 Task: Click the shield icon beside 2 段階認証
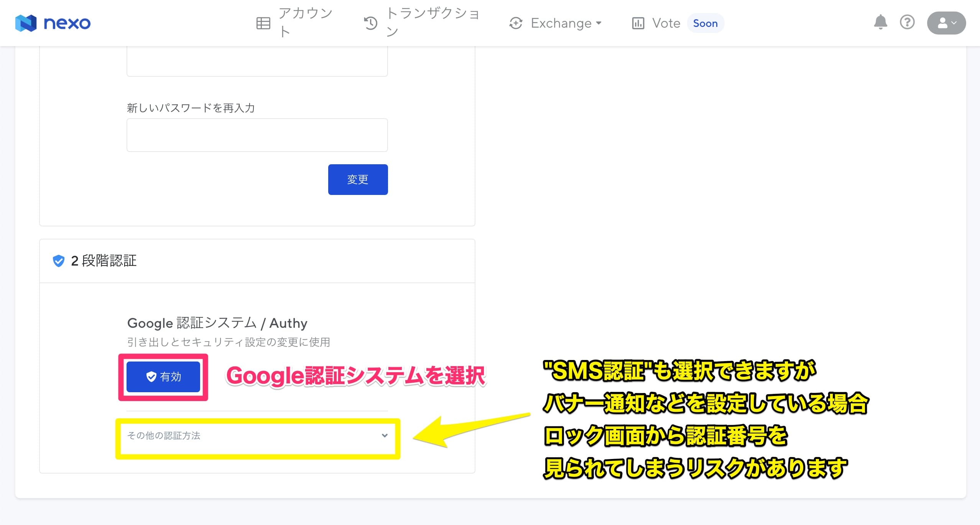click(59, 261)
